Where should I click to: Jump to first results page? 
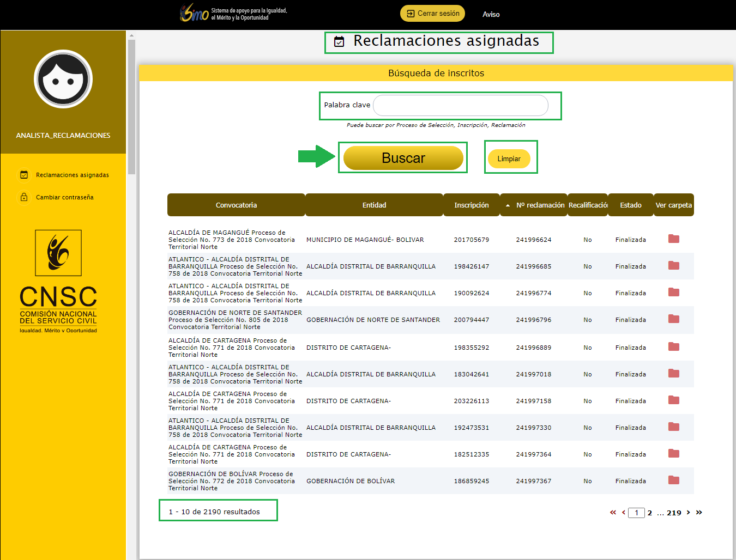tap(613, 513)
